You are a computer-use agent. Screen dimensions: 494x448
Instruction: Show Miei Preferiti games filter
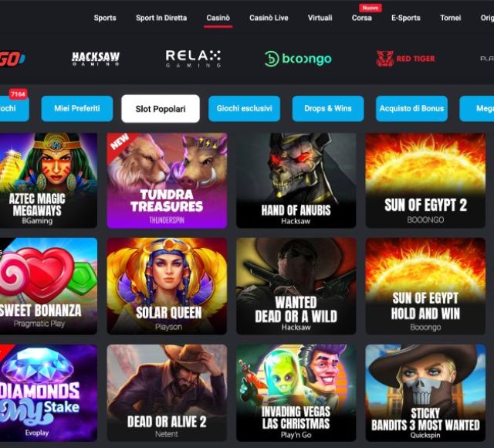(x=77, y=108)
